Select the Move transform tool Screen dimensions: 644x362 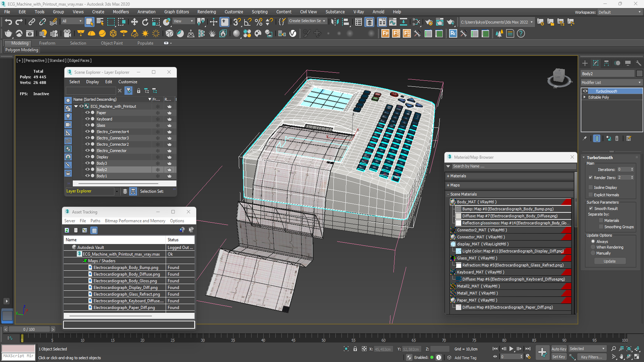(x=134, y=22)
